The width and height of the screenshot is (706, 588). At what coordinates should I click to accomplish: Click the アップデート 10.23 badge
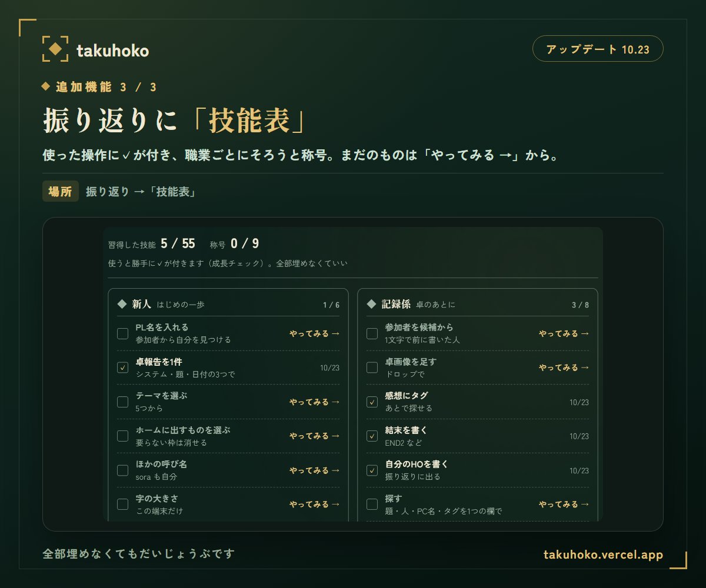click(x=598, y=49)
